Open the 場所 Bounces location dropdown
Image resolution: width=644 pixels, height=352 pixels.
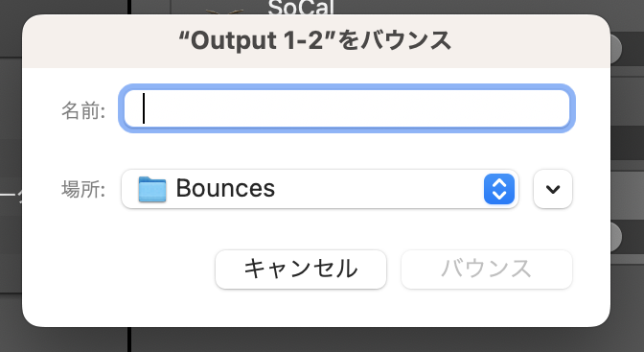pyautogui.click(x=320, y=189)
